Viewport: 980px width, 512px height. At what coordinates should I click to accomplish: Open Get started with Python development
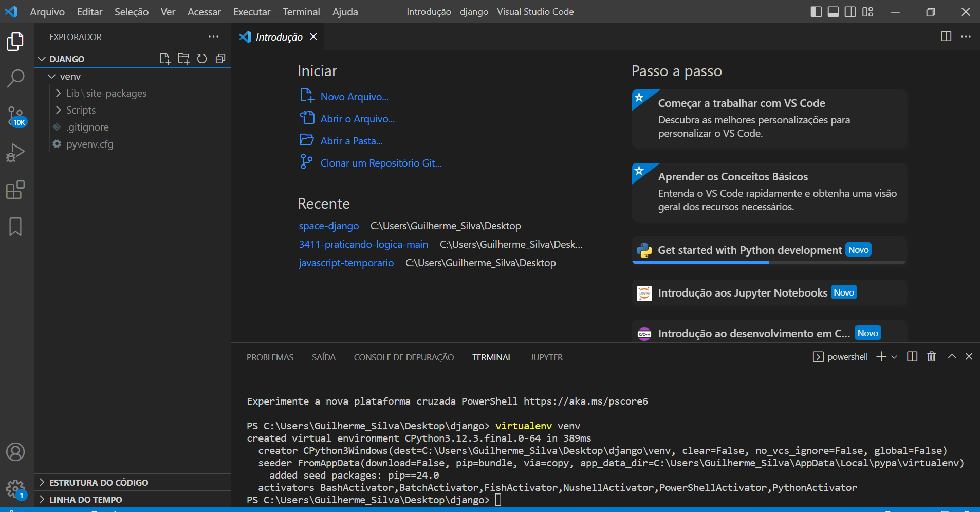tap(769, 250)
